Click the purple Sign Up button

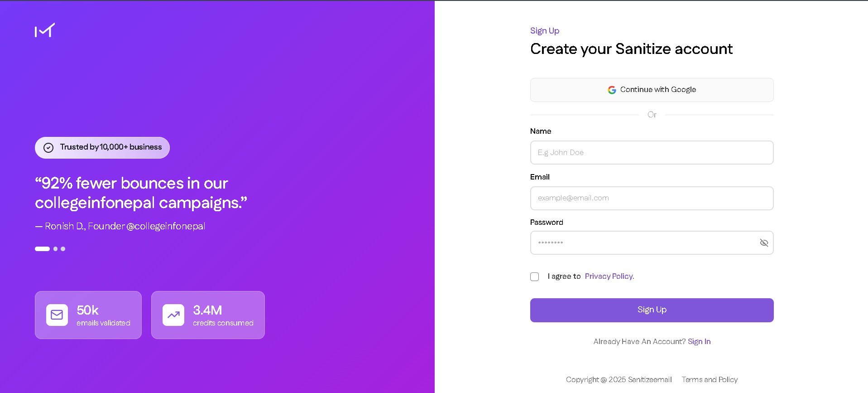coord(652,310)
